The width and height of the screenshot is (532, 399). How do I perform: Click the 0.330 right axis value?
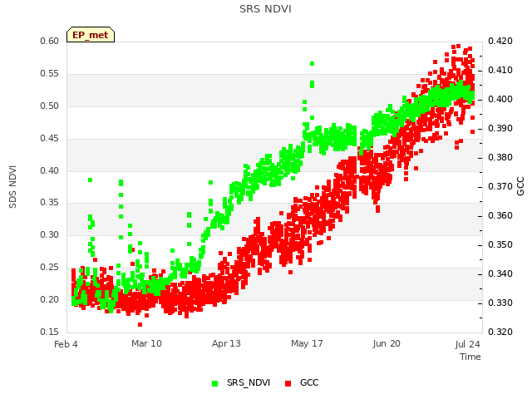(x=500, y=303)
